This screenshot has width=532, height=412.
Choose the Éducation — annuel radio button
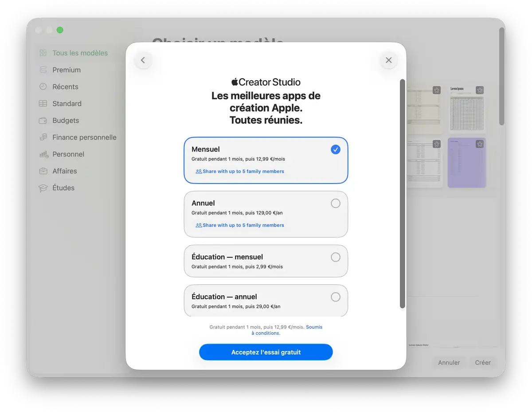[x=336, y=297]
